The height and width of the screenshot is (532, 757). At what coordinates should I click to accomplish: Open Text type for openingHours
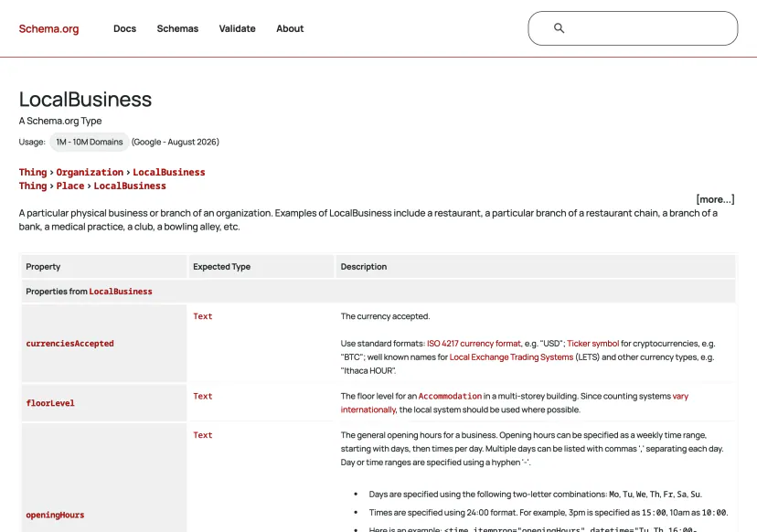pos(203,435)
